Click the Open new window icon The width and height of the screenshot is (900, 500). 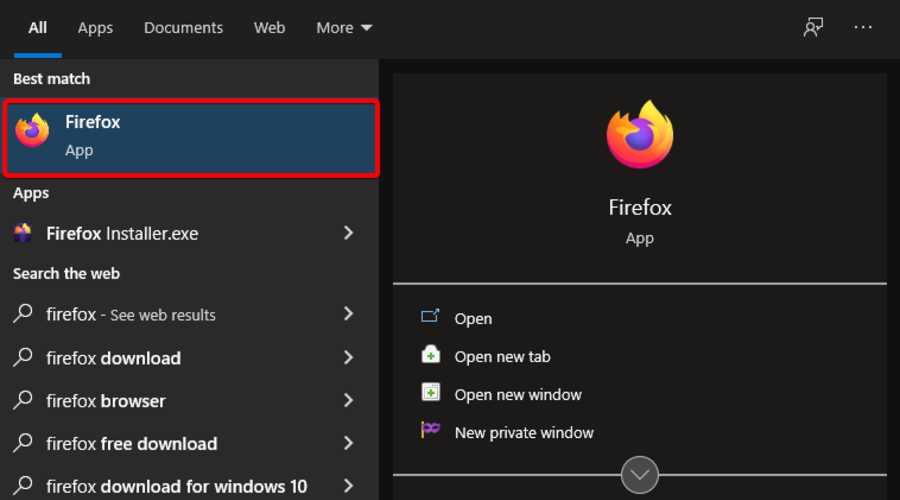coord(431,393)
